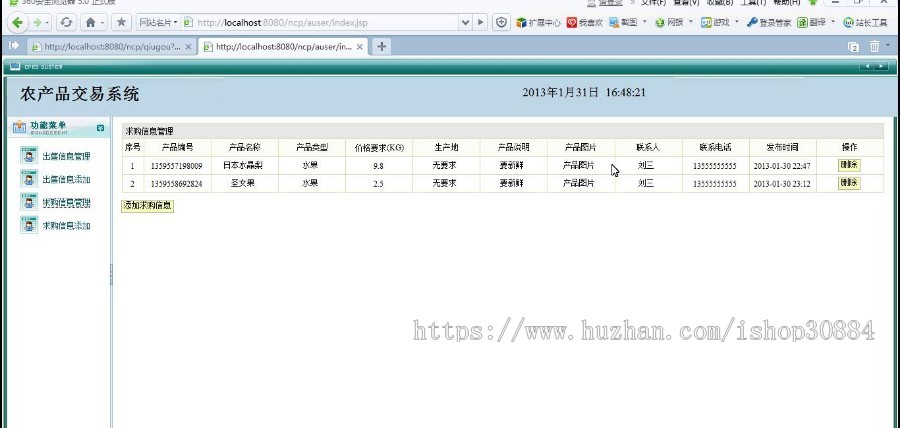Click the price value 2.5
This screenshot has width=900, height=428.
click(x=378, y=184)
